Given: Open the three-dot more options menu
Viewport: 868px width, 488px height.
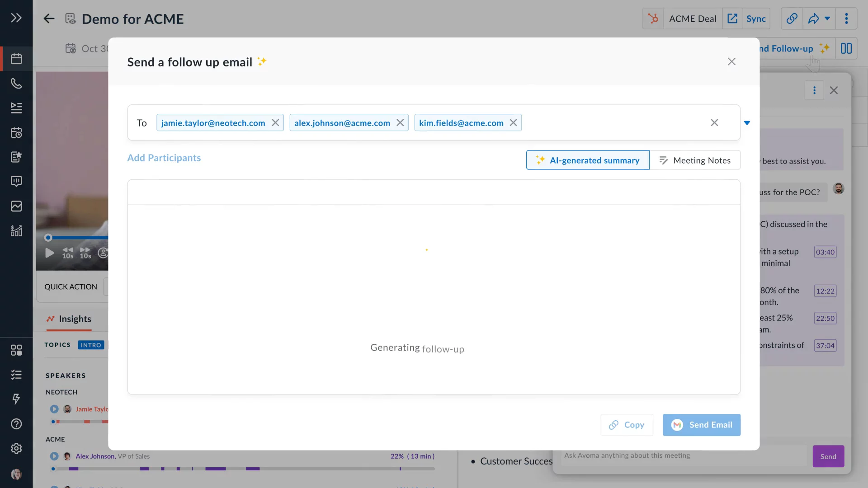Looking at the screenshot, I should [x=846, y=19].
